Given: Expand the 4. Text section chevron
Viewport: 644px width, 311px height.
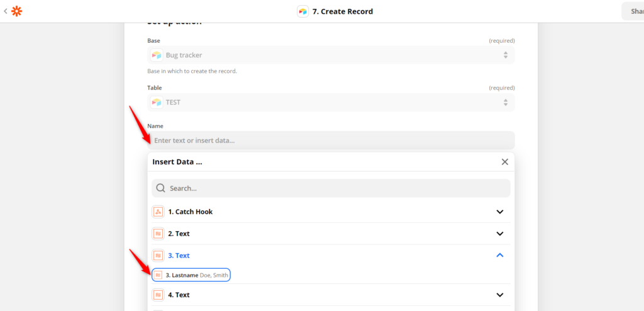Looking at the screenshot, I should point(500,295).
